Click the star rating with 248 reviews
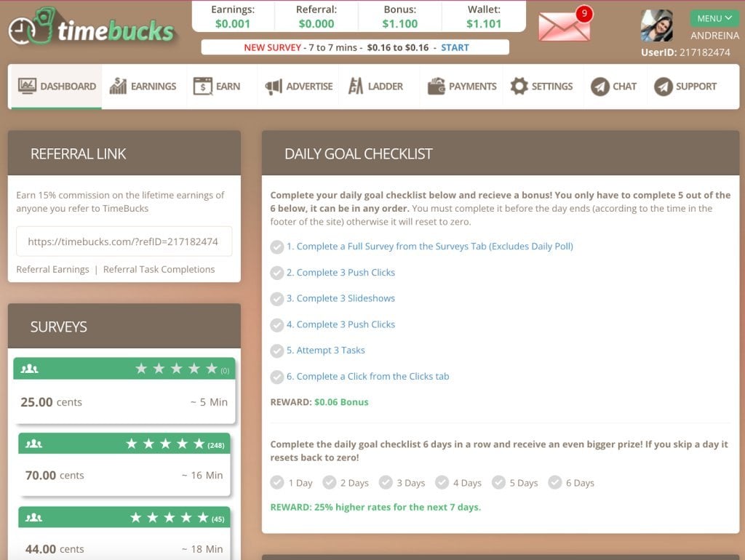Image resolution: width=745 pixels, height=560 pixels. coord(165,444)
